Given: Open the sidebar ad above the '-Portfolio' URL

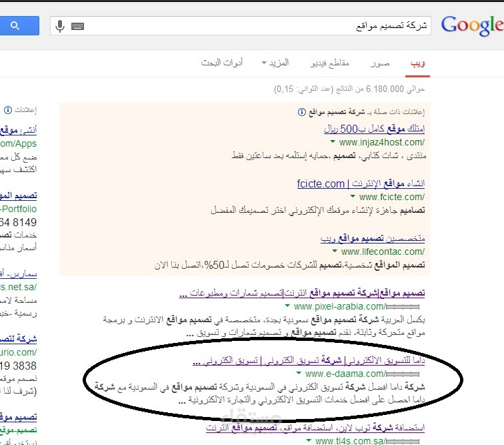Looking at the screenshot, I should tap(18, 195).
